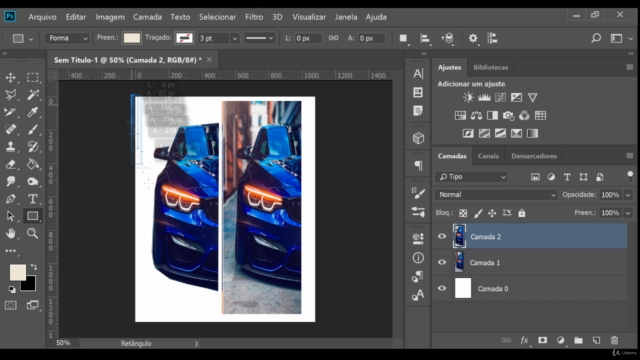
Task: Add Color Balance adjustment
Action: (x=476, y=116)
